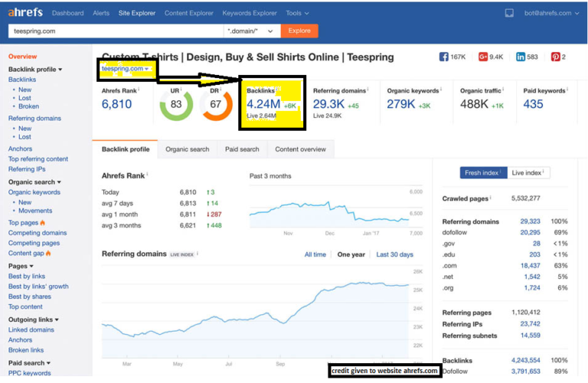The width and height of the screenshot is (588, 383).
Task: Open Content Explorer in top navigation
Action: point(188,13)
